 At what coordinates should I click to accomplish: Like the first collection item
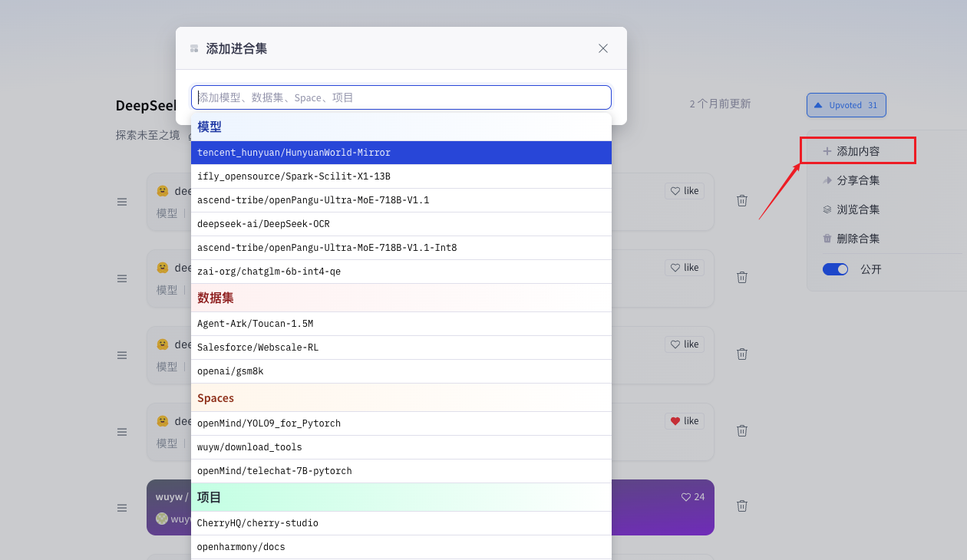click(685, 191)
